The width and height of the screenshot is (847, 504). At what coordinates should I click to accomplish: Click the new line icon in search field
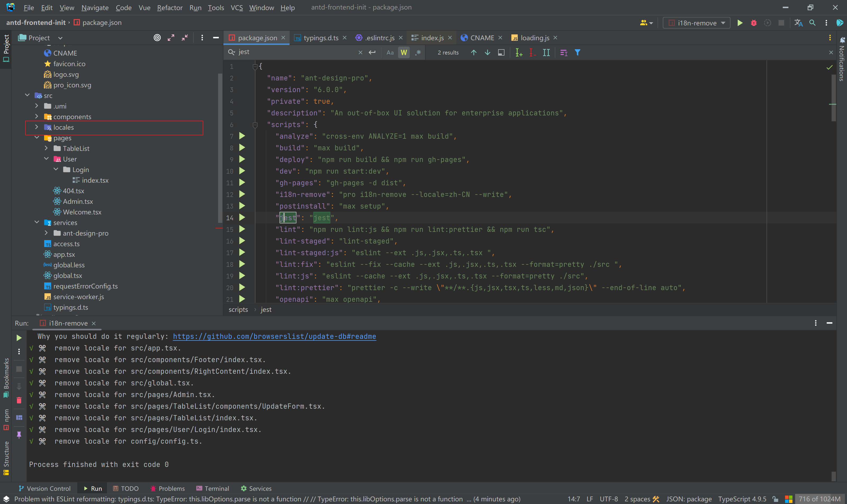coord(372,52)
